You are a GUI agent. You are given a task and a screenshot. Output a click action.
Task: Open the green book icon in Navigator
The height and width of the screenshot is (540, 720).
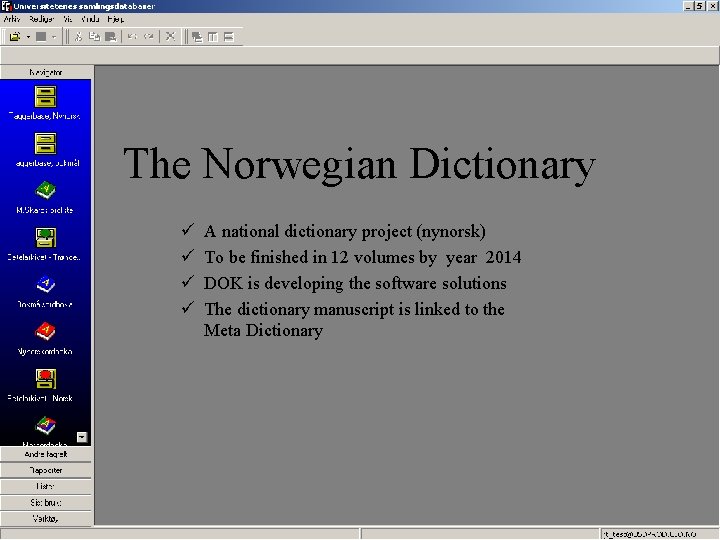45,190
